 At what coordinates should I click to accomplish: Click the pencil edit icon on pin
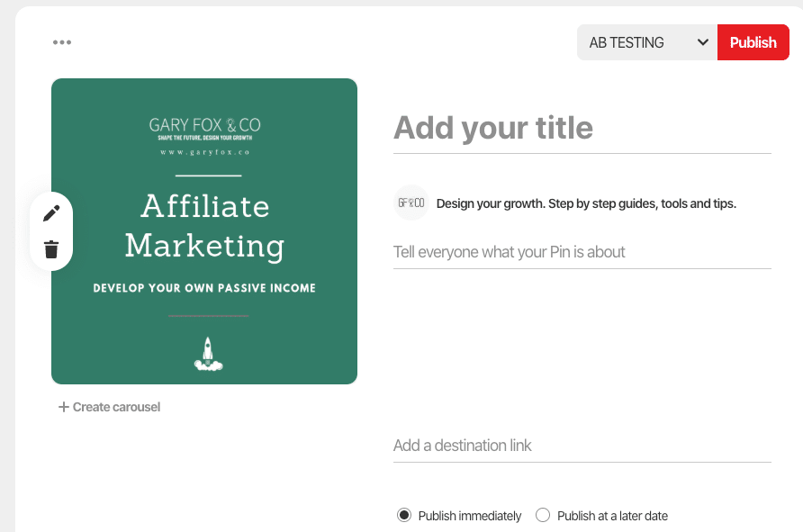coord(51,212)
